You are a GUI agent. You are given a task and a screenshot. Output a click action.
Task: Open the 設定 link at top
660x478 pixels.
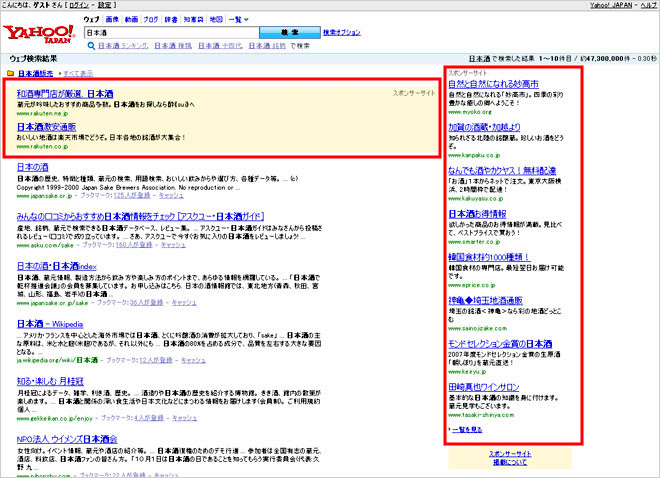105,5
